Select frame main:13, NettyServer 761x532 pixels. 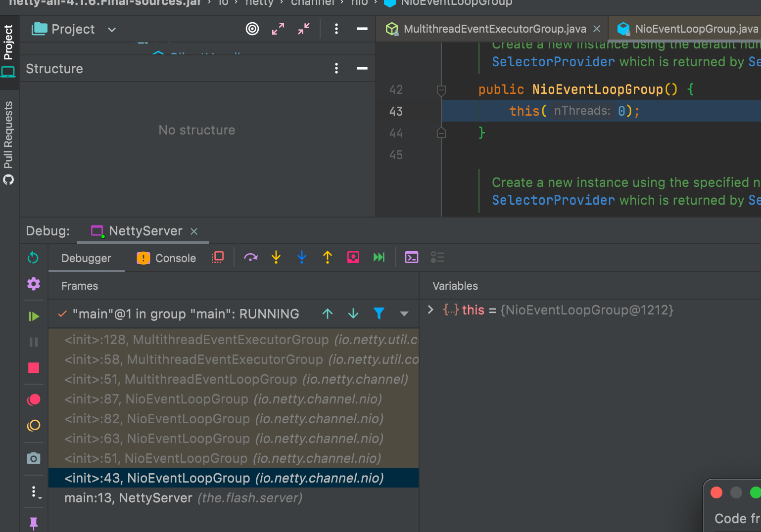234,498
